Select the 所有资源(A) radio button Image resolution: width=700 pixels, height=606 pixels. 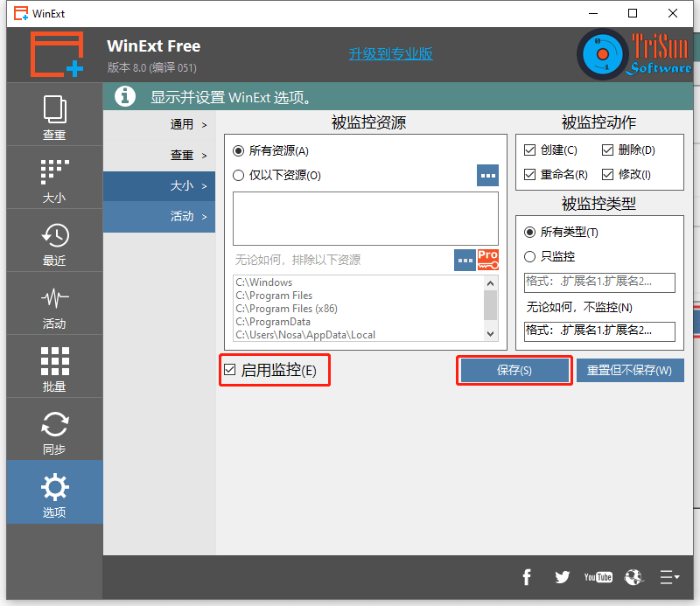pos(238,150)
